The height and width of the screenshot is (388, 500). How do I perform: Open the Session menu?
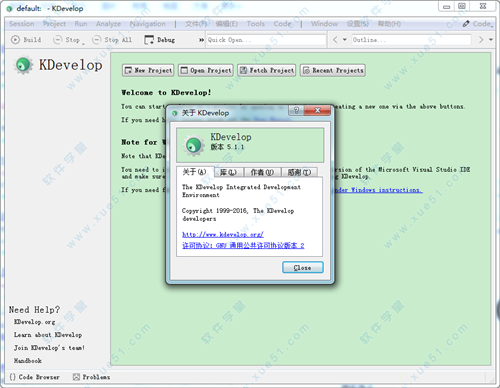click(22, 24)
